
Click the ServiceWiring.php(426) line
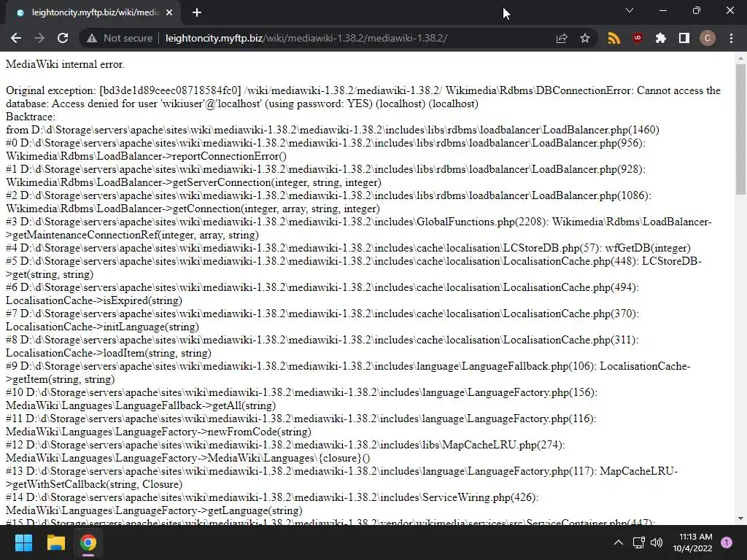pyautogui.click(x=272, y=497)
